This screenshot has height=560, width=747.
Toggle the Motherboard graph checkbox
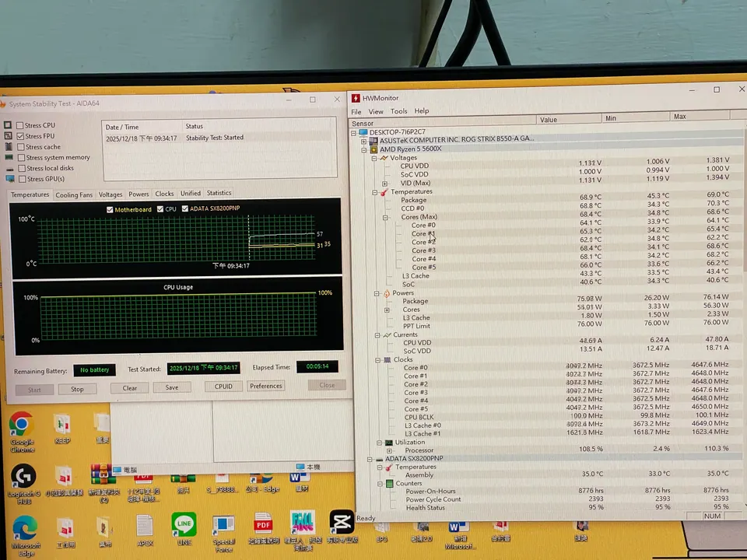110,210
